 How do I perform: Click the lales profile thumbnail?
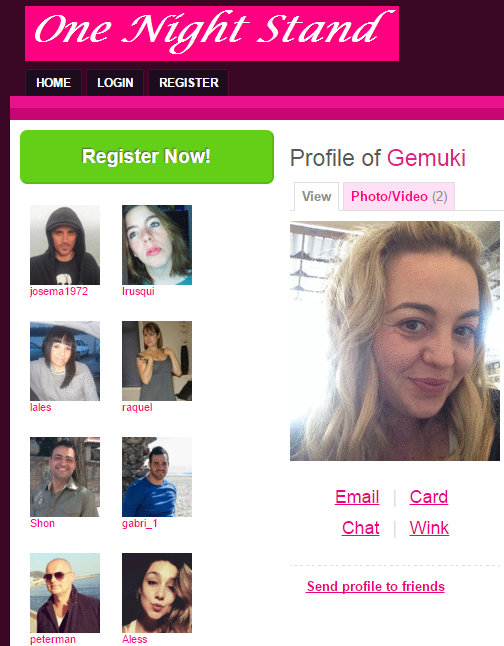[65, 361]
